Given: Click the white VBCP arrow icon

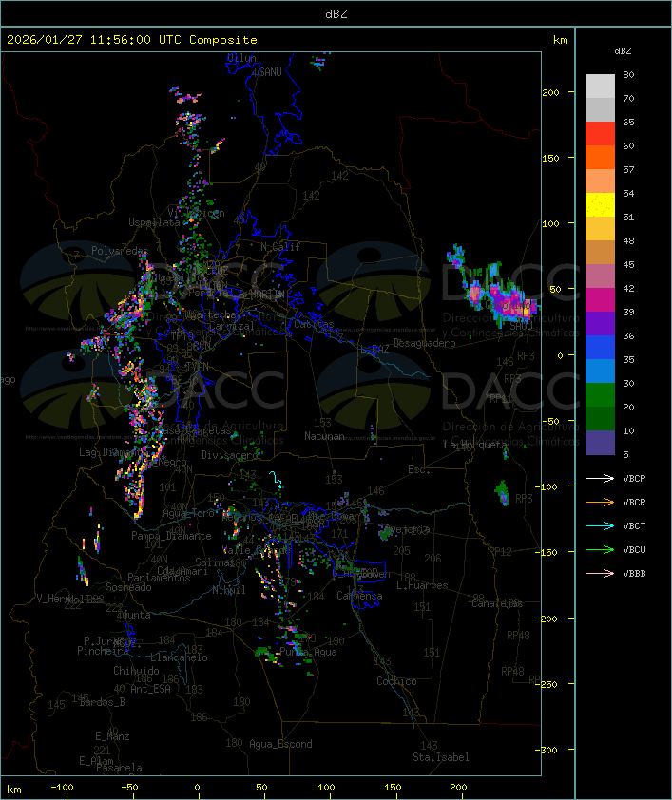Looking at the screenshot, I should pyautogui.click(x=600, y=478).
